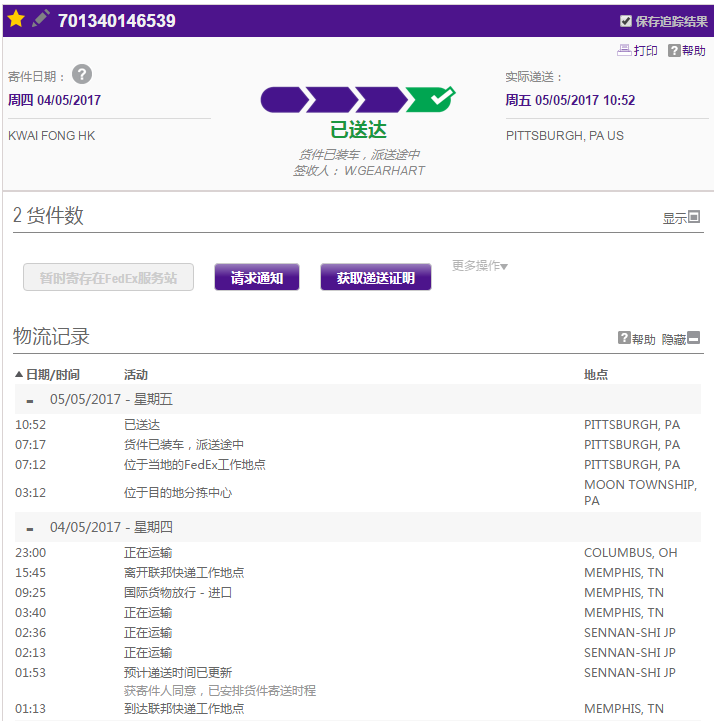Click origin KWAI FONG HK
Image resolution: width=714 pixels, height=721 pixels.
[52, 136]
